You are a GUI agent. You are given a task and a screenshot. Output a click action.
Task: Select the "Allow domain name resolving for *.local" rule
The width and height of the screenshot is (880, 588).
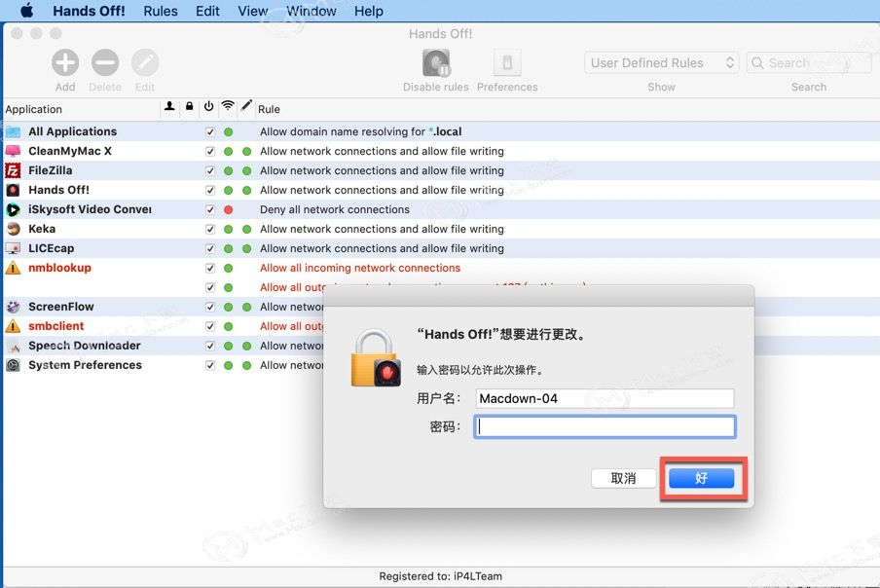point(361,131)
